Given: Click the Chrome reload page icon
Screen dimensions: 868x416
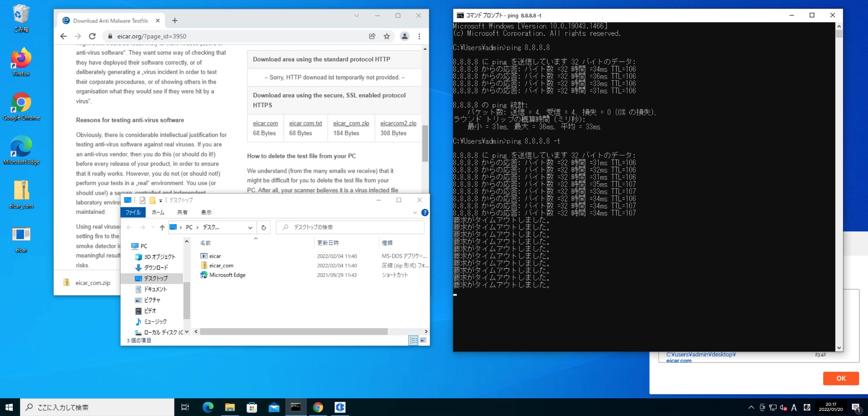Looking at the screenshot, I should (92, 37).
